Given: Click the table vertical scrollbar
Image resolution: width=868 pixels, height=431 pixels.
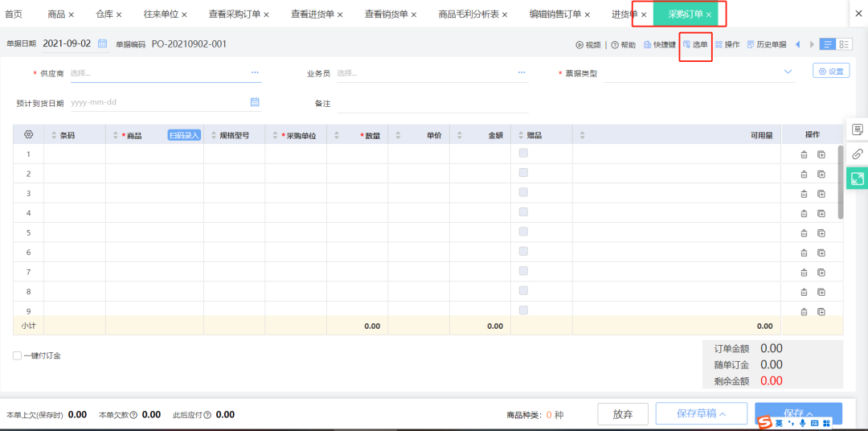Looking at the screenshot, I should (841, 182).
